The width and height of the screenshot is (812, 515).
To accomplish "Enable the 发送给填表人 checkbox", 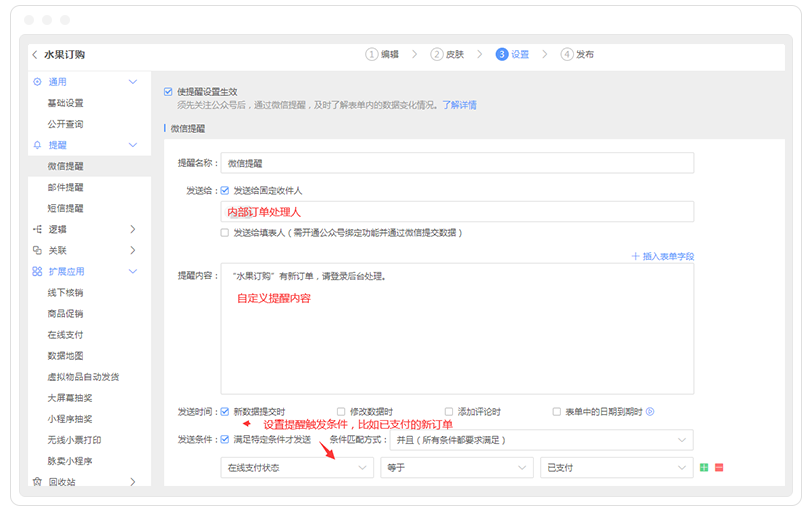I will click(225, 232).
